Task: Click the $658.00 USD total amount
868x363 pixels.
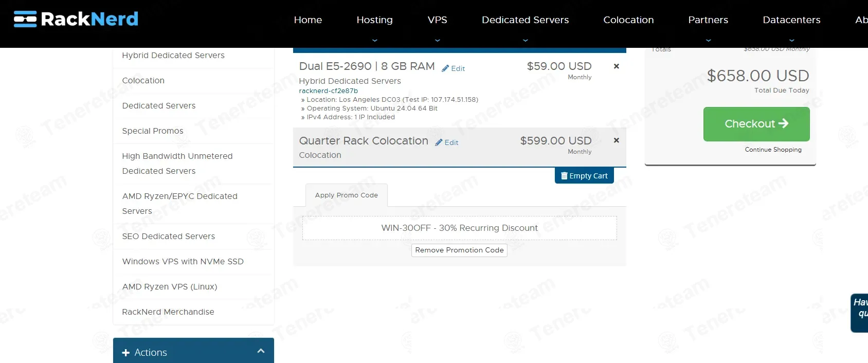Action: (x=758, y=76)
